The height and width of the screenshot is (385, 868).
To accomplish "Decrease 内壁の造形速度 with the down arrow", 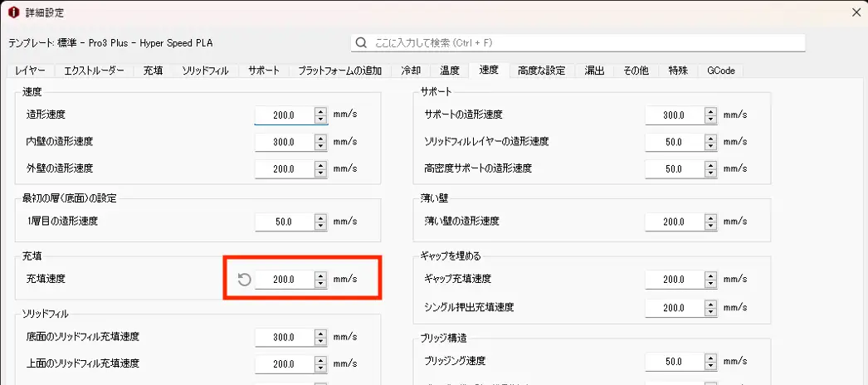I will coord(321,146).
